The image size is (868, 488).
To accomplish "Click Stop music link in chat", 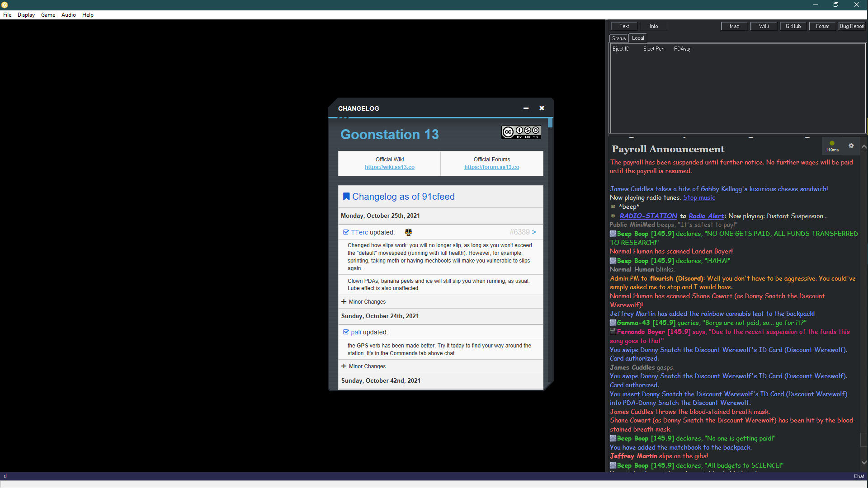I will [699, 197].
